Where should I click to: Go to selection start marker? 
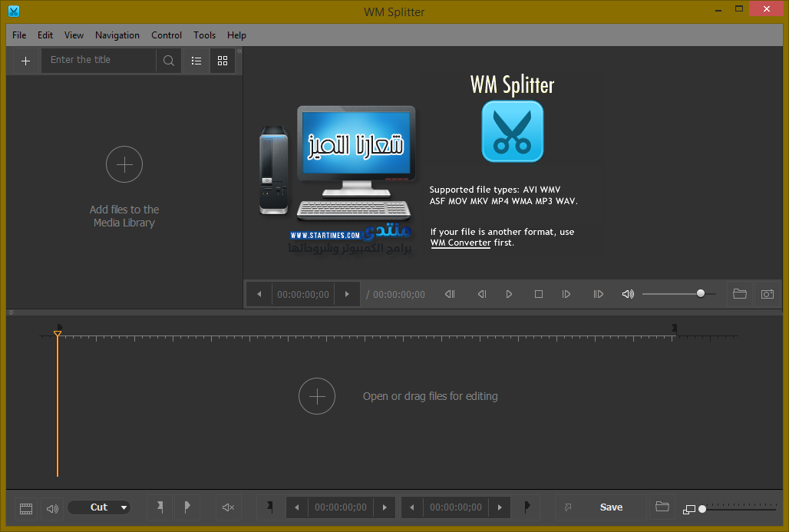coord(270,507)
